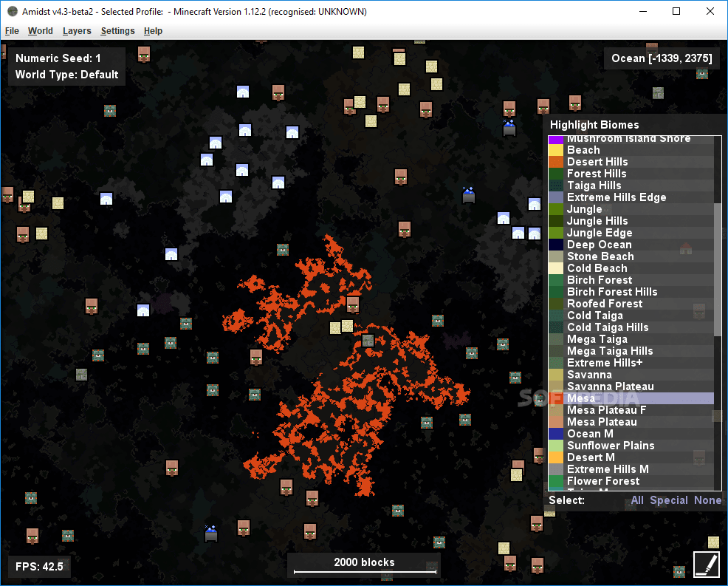This screenshot has height=586, width=728.
Task: Click the village icon overlapping the orange mesa biome
Action: 353,304
